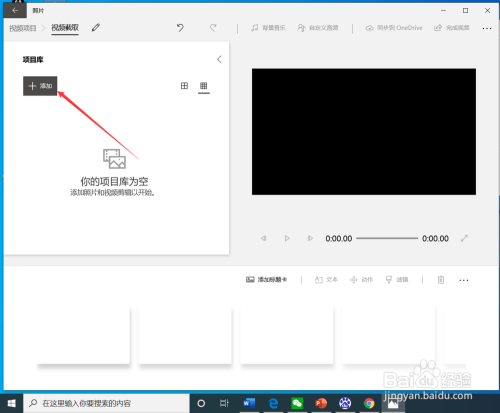
Task: Select the third empty storyboard slot
Action: (x=287, y=336)
